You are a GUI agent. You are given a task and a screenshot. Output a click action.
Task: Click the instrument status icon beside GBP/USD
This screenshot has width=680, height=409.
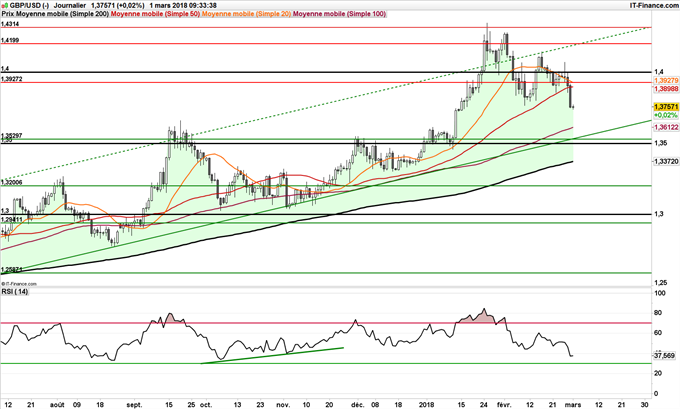coord(5,6)
